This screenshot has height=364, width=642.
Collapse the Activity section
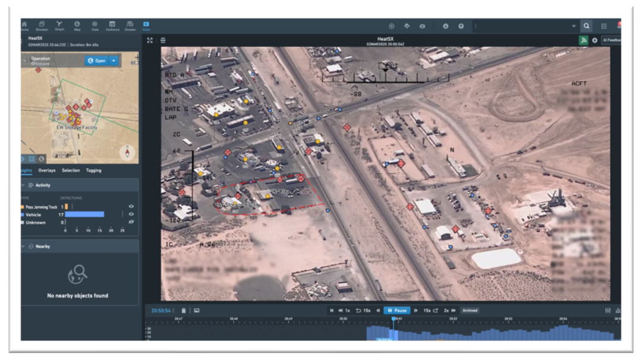tap(23, 185)
